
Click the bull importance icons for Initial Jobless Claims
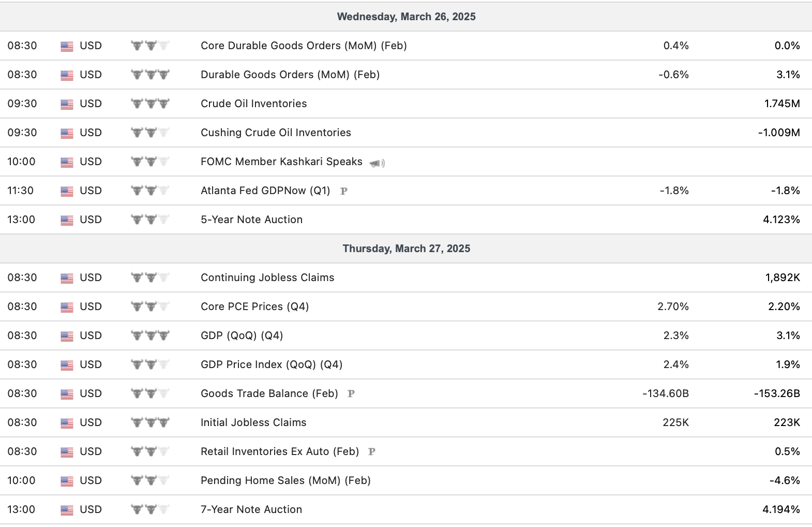pyautogui.click(x=150, y=422)
